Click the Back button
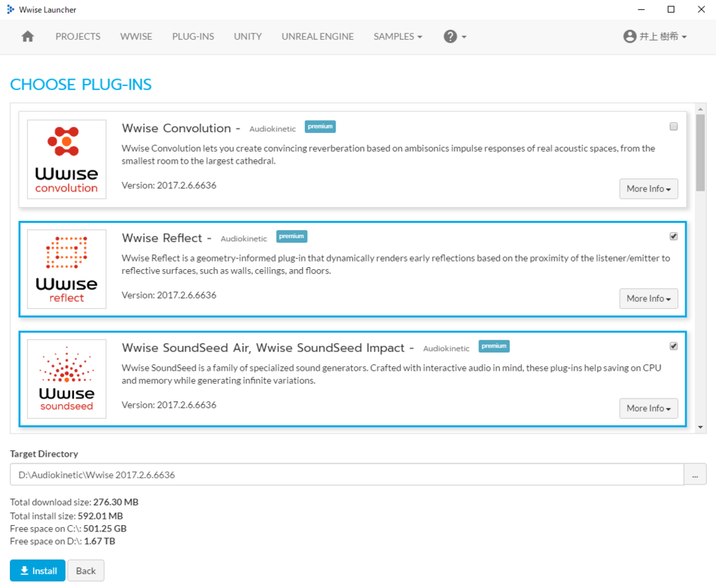Screen dimensions: 716x588 [x=86, y=571]
